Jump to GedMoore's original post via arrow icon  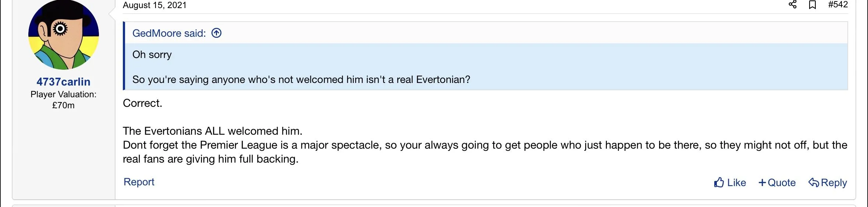click(x=216, y=33)
